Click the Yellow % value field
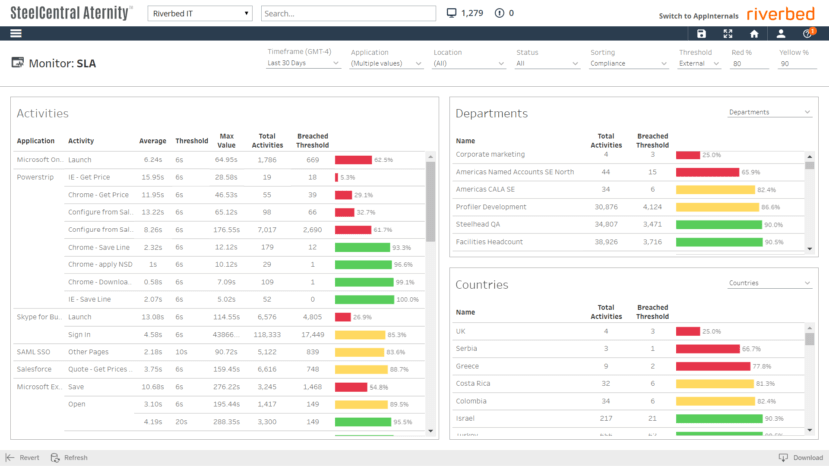829x466 pixels. pyautogui.click(x=797, y=63)
